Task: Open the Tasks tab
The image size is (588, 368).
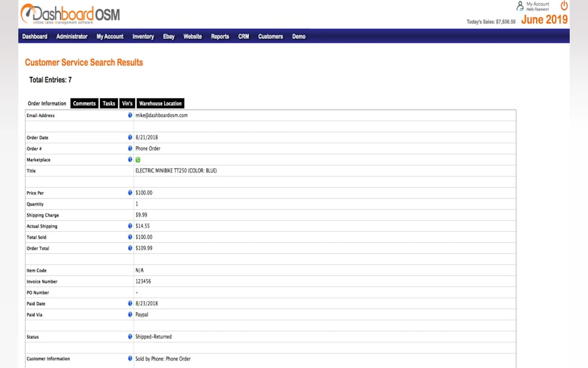Action: pos(109,103)
